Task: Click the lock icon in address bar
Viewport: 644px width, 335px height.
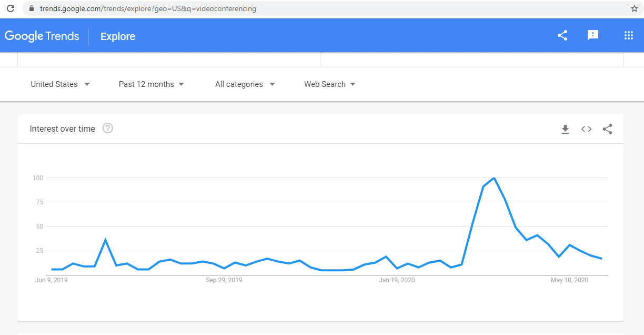Action: click(32, 8)
